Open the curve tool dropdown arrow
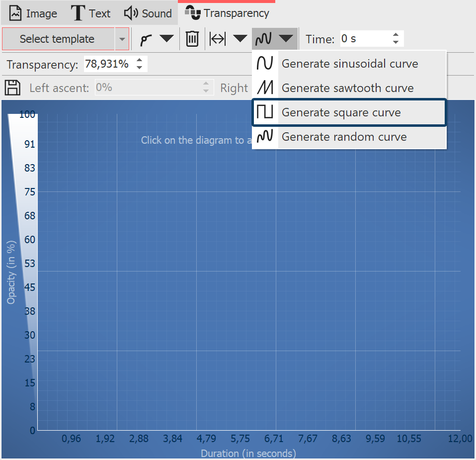This screenshot has height=460, width=476. tap(166, 38)
